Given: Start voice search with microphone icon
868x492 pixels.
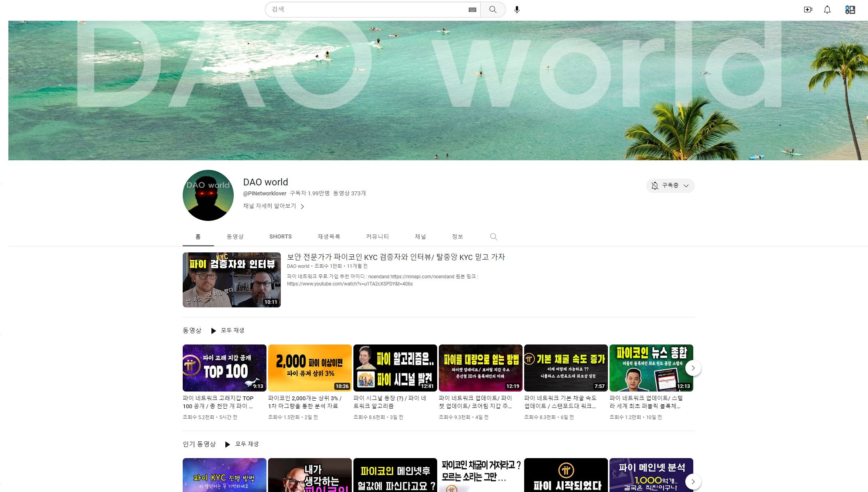Looking at the screenshot, I should tap(517, 10).
